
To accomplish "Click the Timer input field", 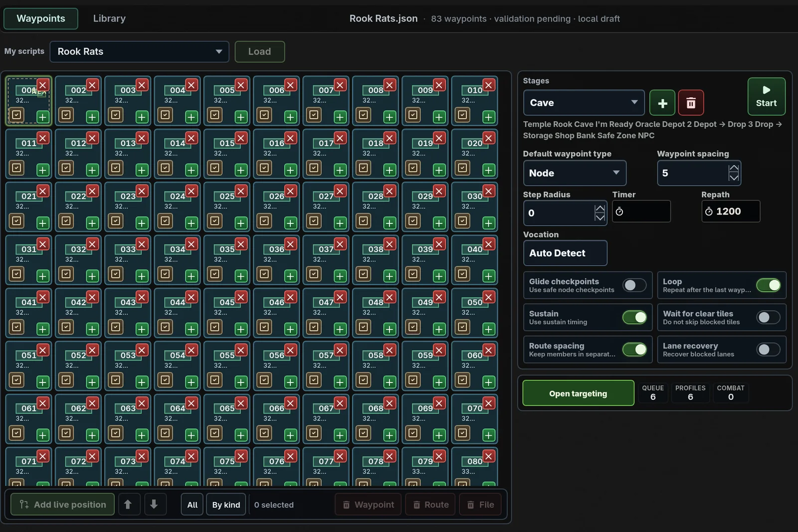I will pyautogui.click(x=641, y=211).
